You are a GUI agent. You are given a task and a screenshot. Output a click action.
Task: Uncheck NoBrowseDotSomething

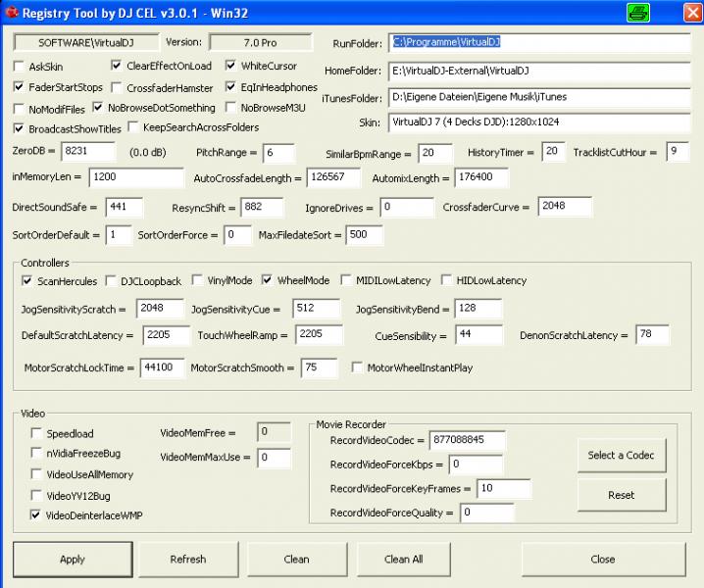tap(97, 107)
